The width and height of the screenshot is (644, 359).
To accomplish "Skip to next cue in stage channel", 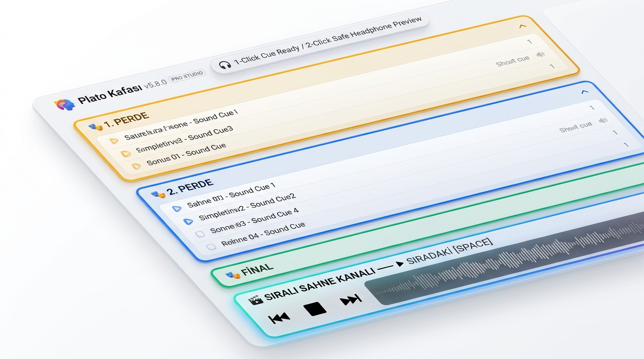I will (x=351, y=300).
